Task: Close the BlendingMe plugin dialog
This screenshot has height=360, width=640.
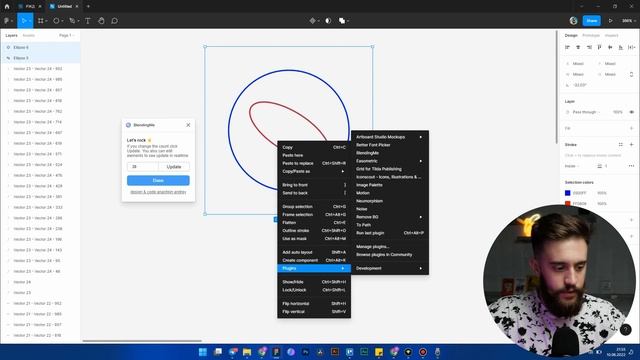Action: point(188,125)
